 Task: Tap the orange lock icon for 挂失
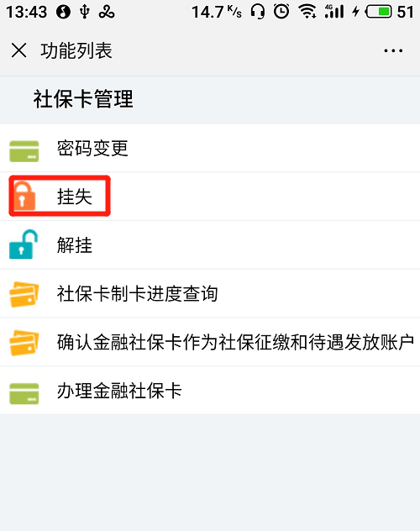[x=24, y=196]
